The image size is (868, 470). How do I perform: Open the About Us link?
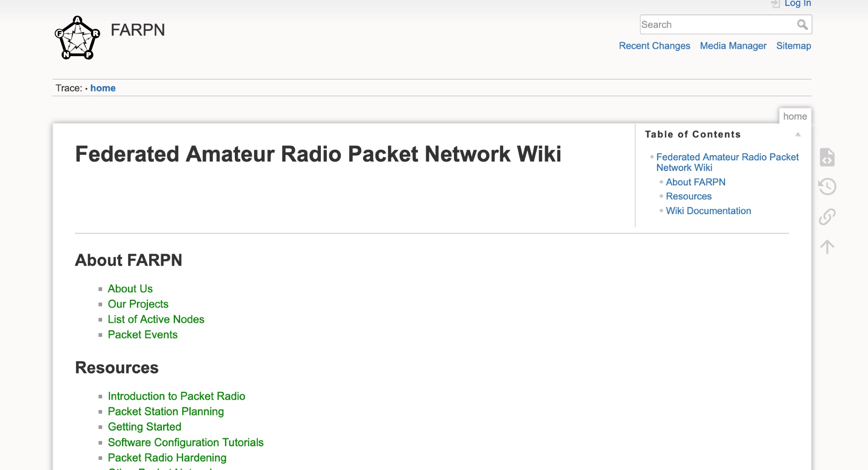pyautogui.click(x=130, y=288)
